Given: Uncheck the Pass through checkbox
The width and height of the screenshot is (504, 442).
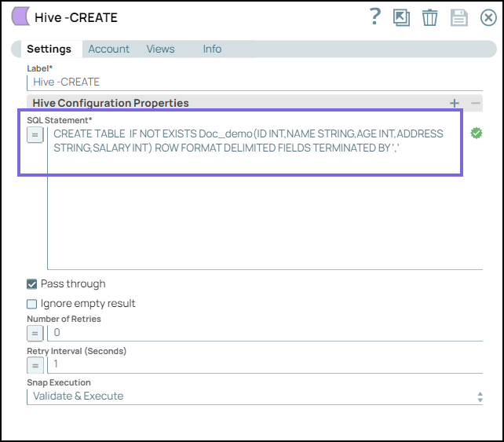Looking at the screenshot, I should (32, 284).
